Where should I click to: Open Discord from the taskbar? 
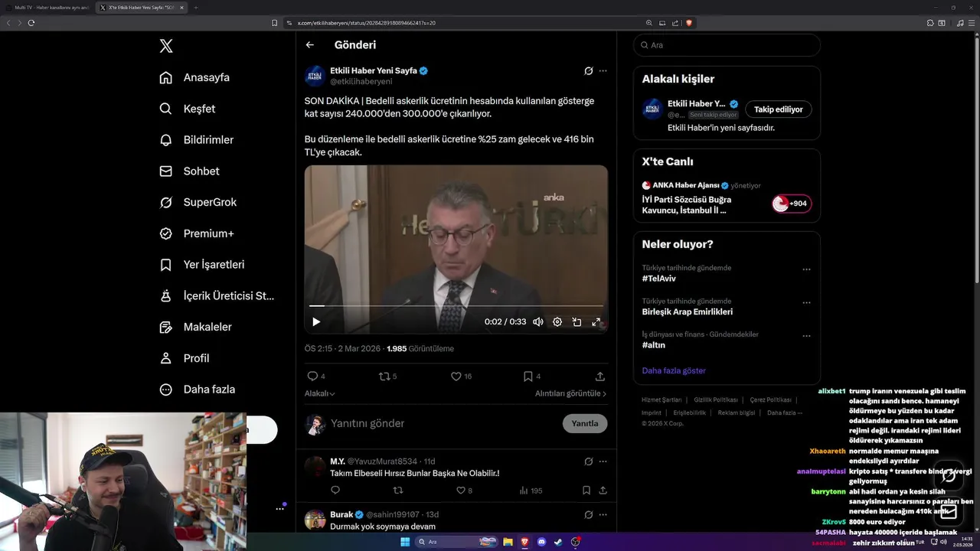(x=542, y=542)
